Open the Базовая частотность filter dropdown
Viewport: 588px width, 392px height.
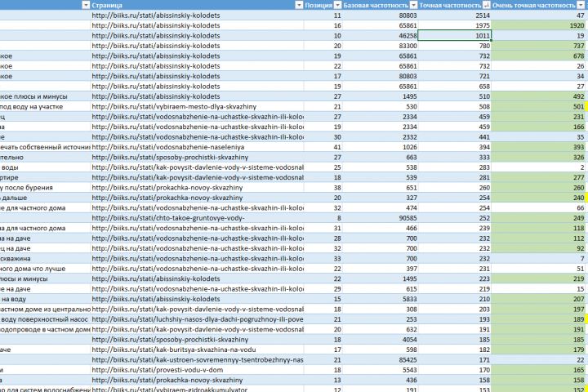click(413, 5)
